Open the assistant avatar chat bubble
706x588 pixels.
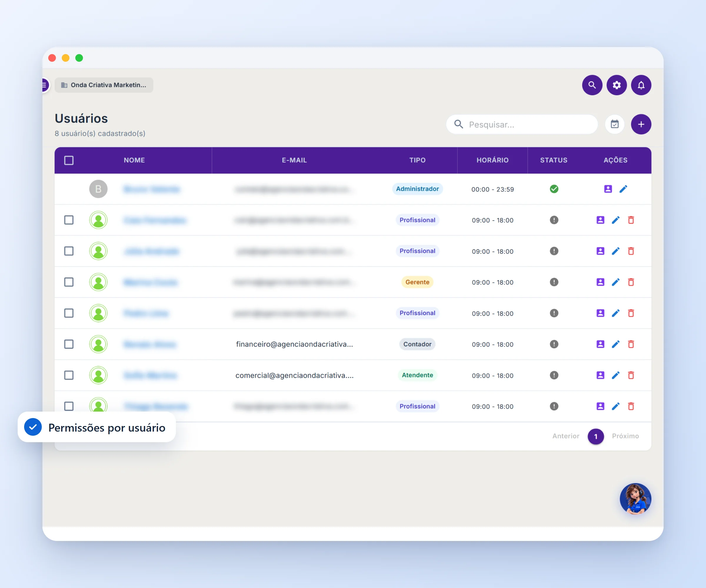tap(635, 499)
